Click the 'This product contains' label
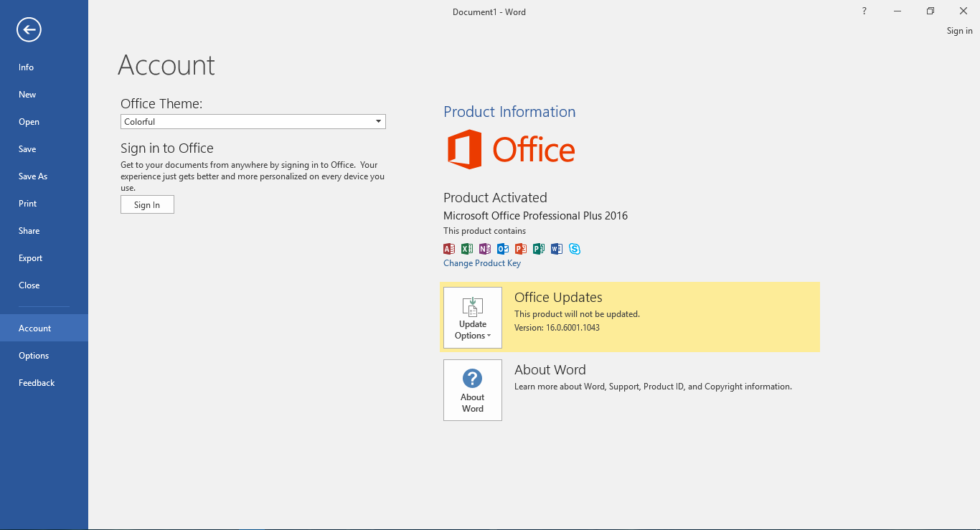The image size is (980, 530). 484,231
